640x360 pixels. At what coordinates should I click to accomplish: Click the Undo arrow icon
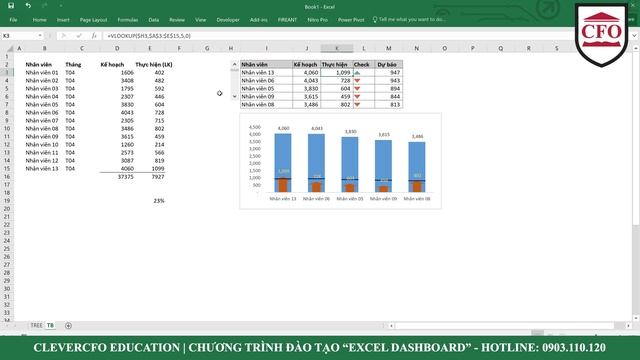click(x=28, y=6)
